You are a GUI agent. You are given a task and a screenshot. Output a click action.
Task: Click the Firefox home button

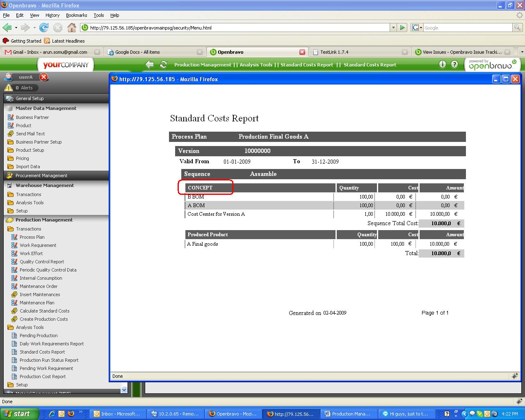coord(72,28)
